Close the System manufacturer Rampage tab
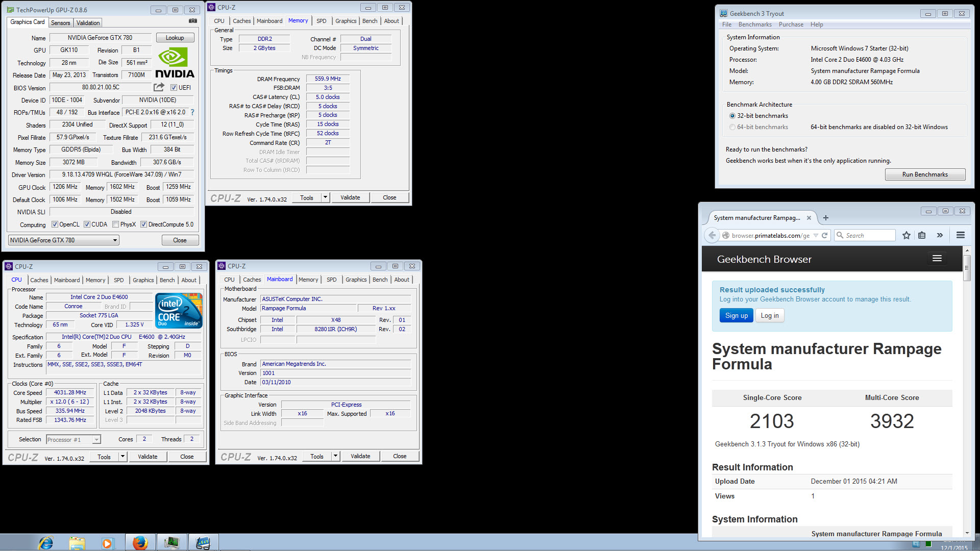Screen dimensions: 980x551 [x=808, y=218]
